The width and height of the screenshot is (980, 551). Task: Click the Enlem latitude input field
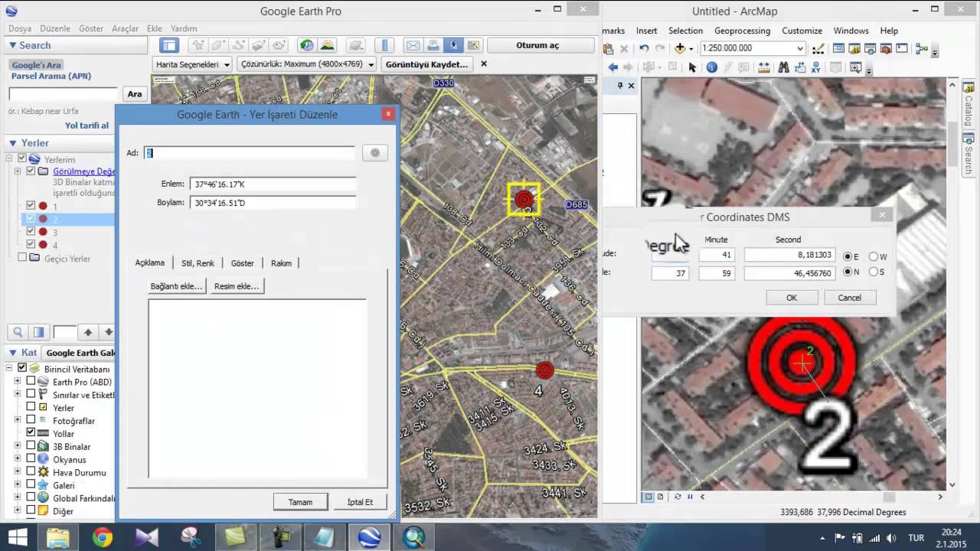pos(273,184)
